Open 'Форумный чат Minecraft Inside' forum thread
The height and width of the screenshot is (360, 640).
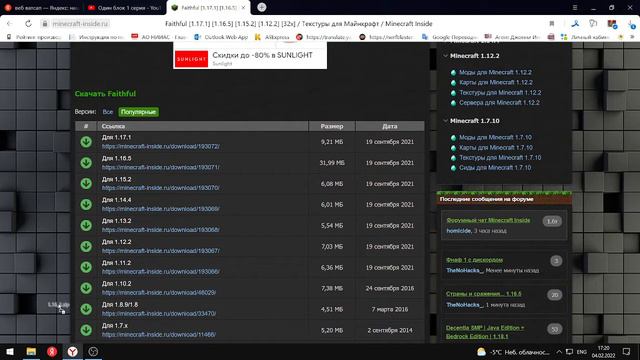pyautogui.click(x=488, y=220)
